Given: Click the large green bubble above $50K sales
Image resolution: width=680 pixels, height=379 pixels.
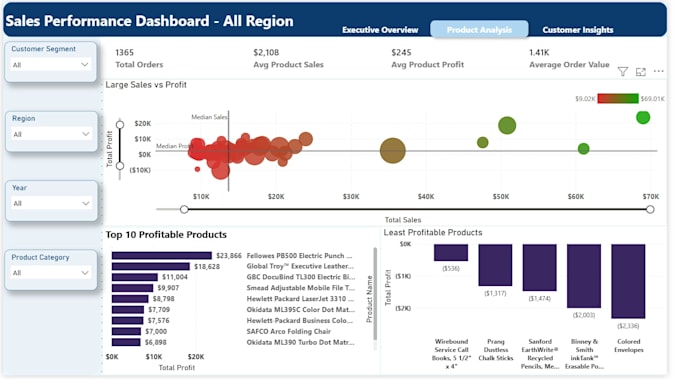Looking at the screenshot, I should coord(507,125).
